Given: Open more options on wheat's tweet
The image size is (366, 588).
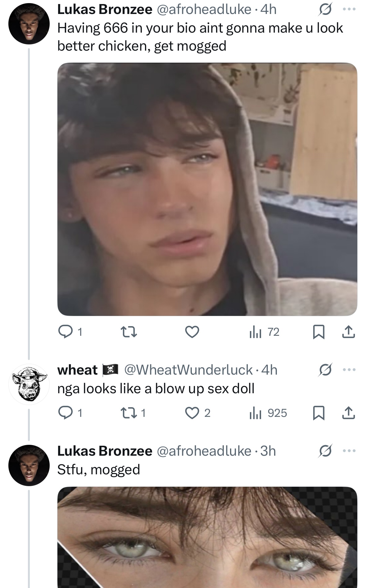Looking at the screenshot, I should point(349,370).
